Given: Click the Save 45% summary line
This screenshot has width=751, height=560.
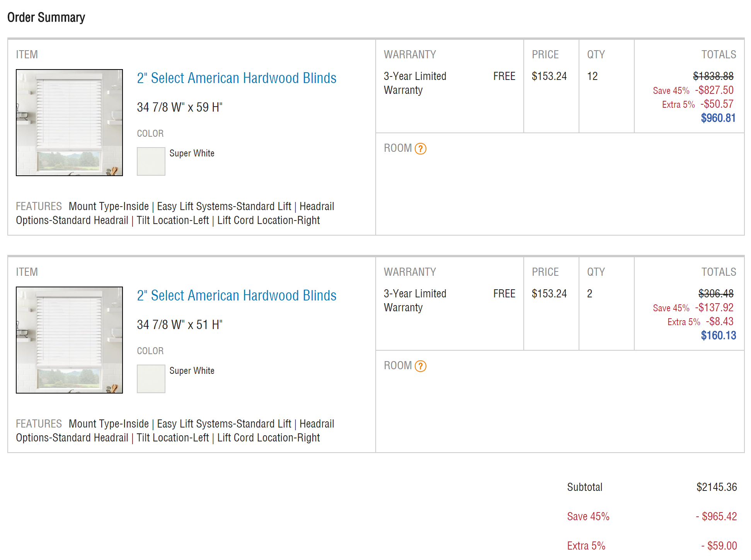Looking at the screenshot, I should [x=652, y=516].
